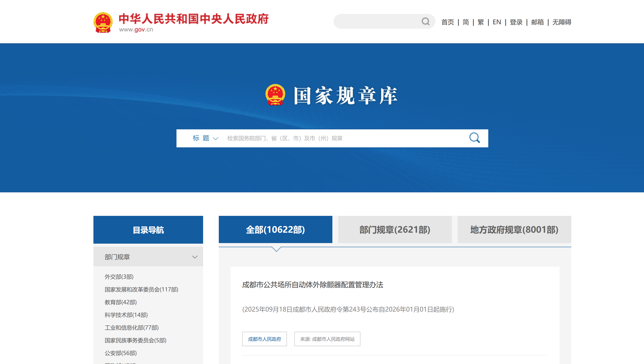Click the blue search icon in regulation search bar
The height and width of the screenshot is (364, 644).
pyautogui.click(x=474, y=138)
